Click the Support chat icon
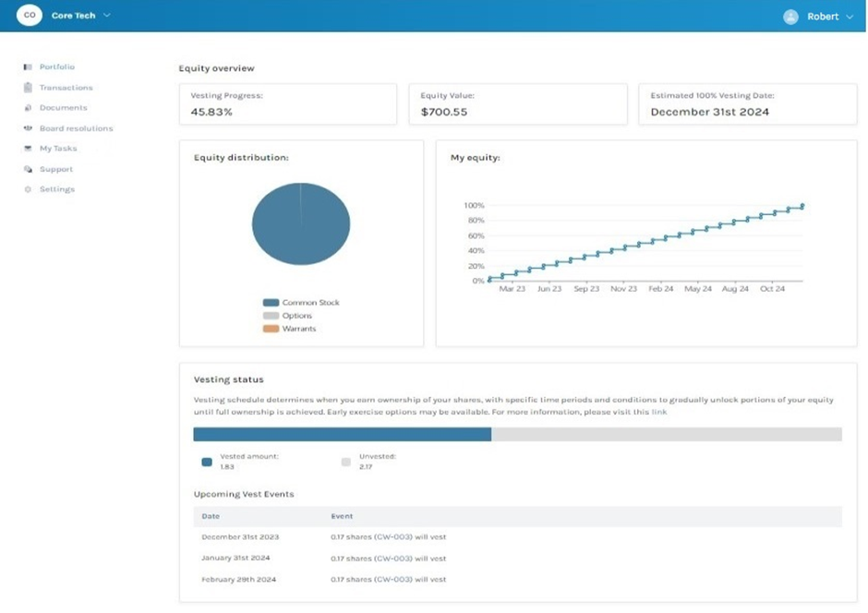The height and width of the screenshot is (613, 868). (x=28, y=169)
